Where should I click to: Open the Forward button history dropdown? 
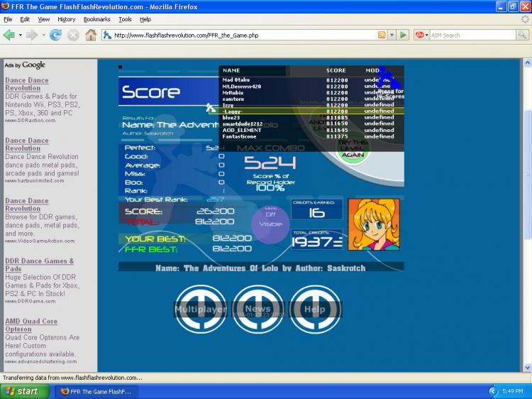43,35
